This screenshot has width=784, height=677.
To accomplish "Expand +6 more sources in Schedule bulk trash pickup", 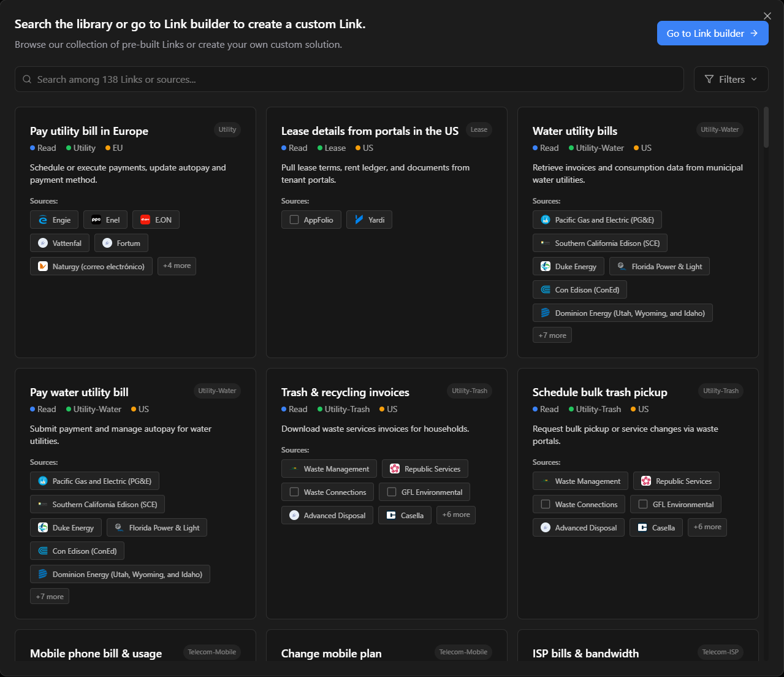I will tap(707, 527).
